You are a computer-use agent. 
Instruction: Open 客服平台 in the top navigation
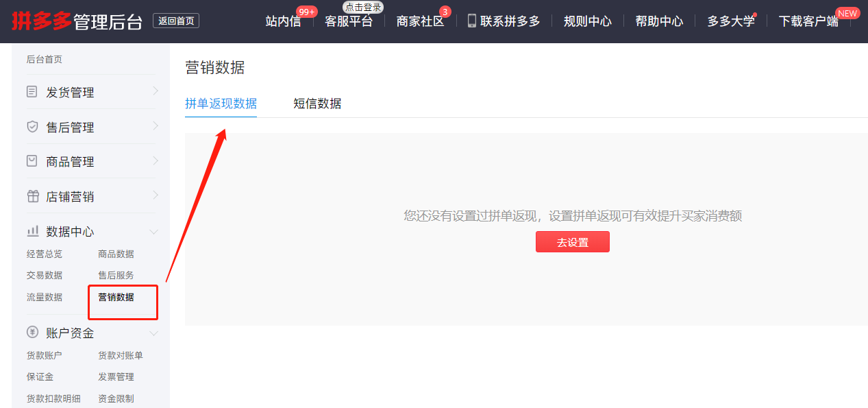[349, 21]
